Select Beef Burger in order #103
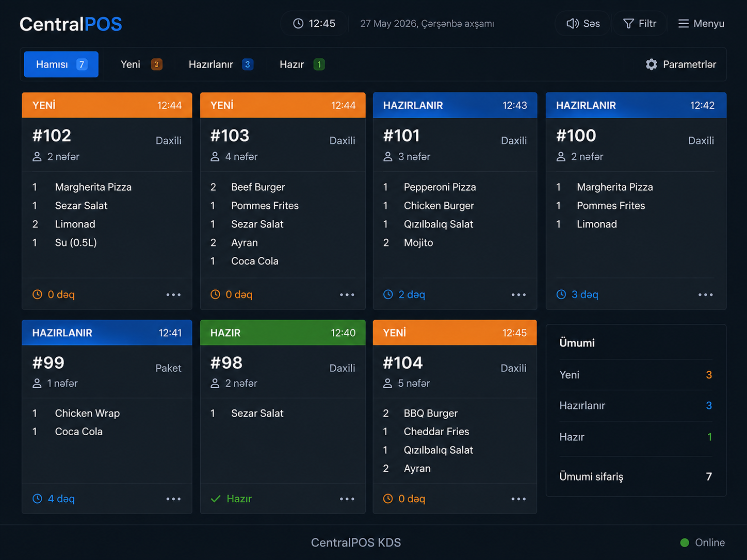747x560 pixels. [x=258, y=187]
